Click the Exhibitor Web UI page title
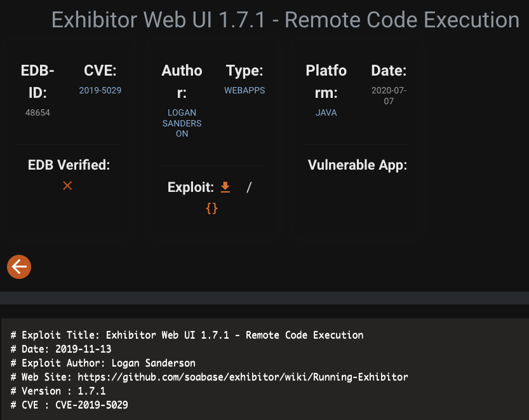The width and height of the screenshot is (529, 420). 285,20
